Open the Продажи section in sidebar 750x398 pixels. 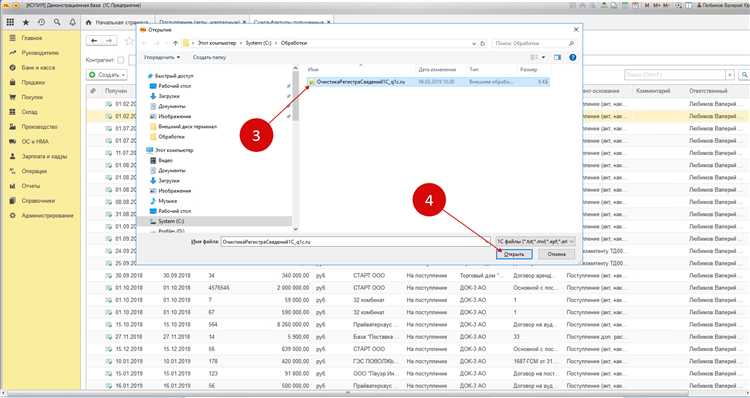point(33,82)
